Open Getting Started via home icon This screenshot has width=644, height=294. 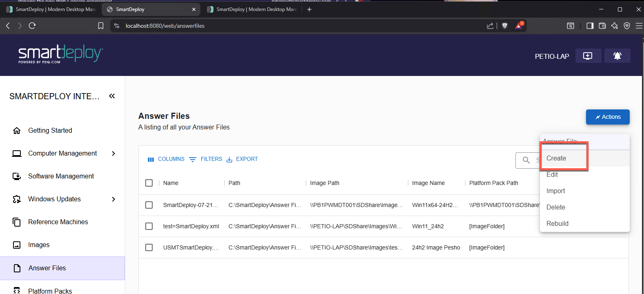(x=17, y=131)
